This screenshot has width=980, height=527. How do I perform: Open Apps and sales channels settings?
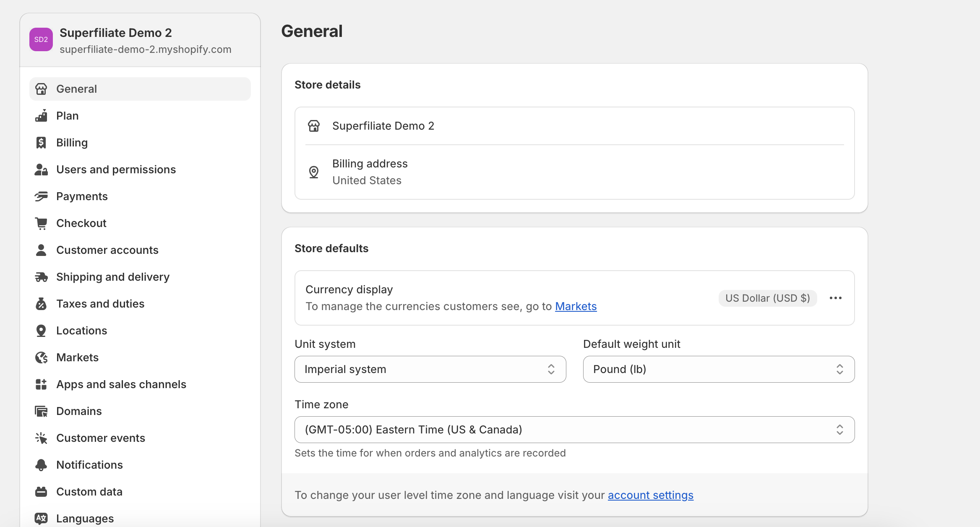point(140,384)
